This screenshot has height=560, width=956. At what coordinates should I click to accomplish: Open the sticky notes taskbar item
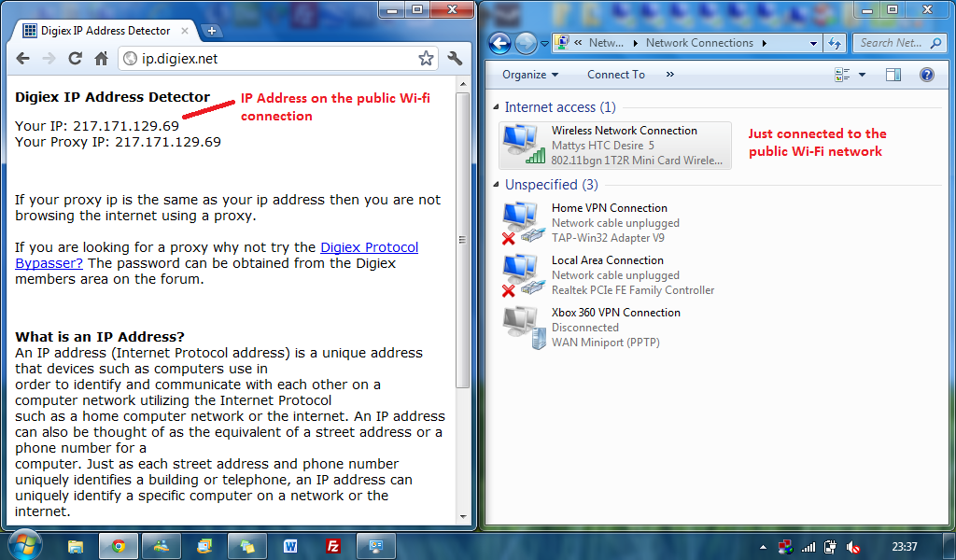click(246, 546)
